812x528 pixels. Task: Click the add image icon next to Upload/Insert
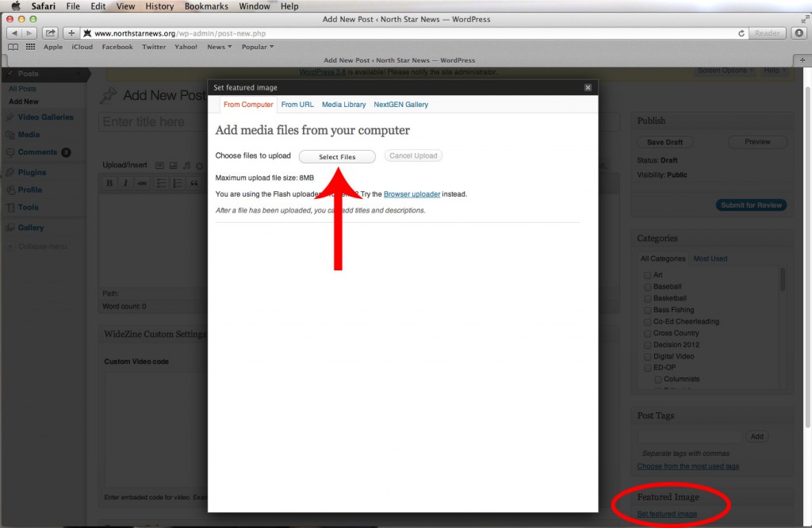159,166
